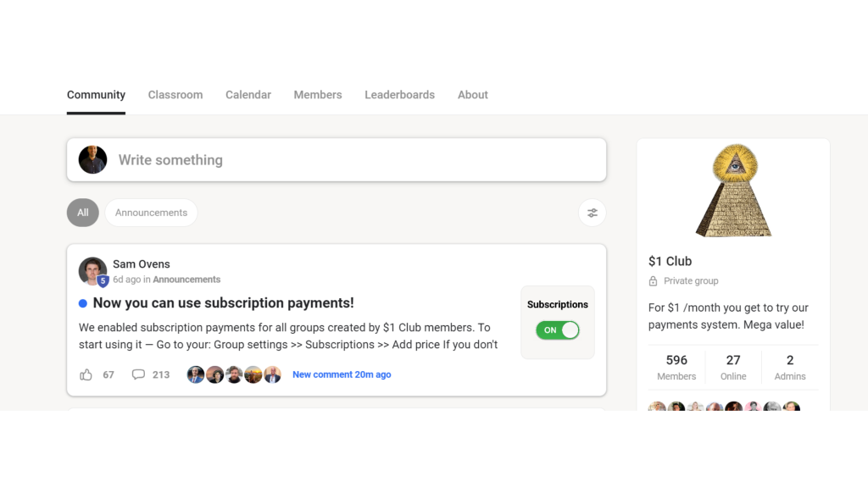The height and width of the screenshot is (488, 868).
Task: Switch to the Classroom tab
Action: pyautogui.click(x=175, y=95)
